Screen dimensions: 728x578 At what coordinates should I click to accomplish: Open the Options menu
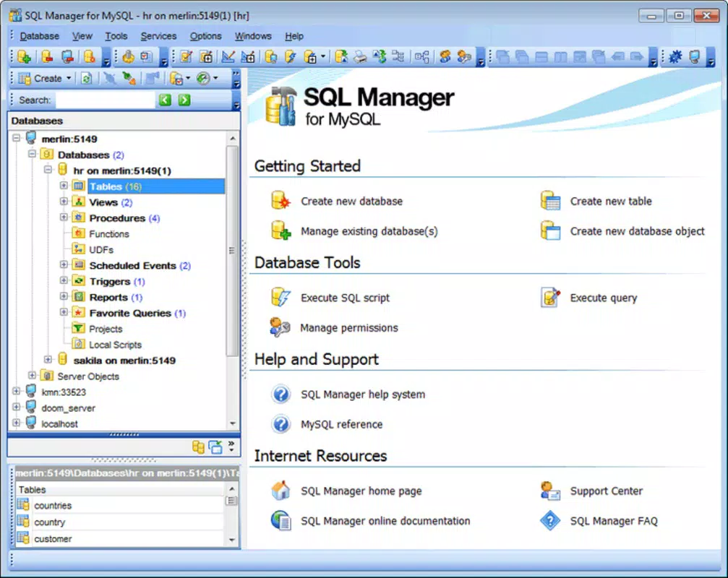[206, 35]
